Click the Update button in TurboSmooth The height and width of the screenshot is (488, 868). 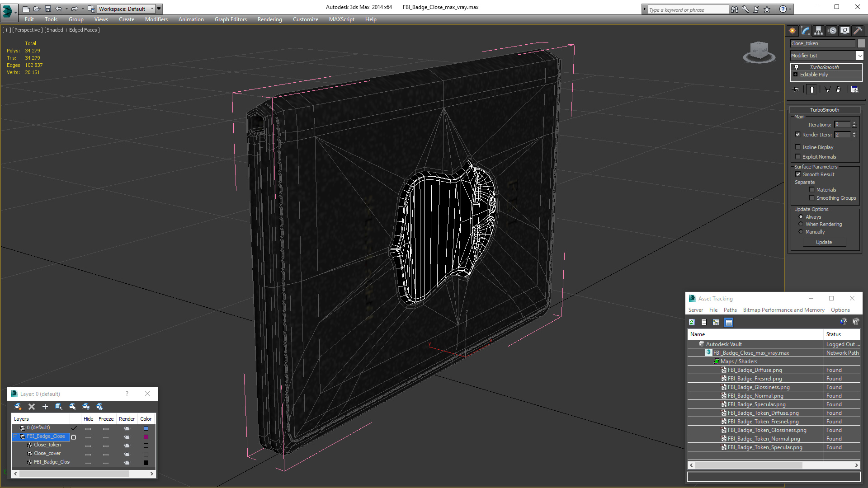[x=824, y=242]
